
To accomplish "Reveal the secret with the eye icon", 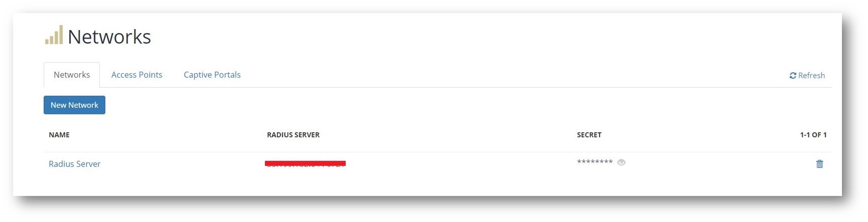I will coord(621,162).
